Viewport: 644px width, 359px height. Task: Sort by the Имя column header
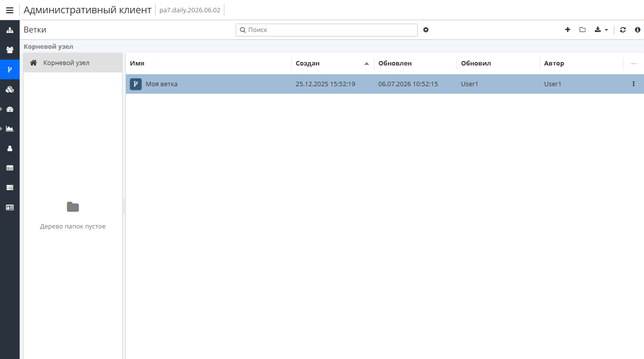[209, 64]
